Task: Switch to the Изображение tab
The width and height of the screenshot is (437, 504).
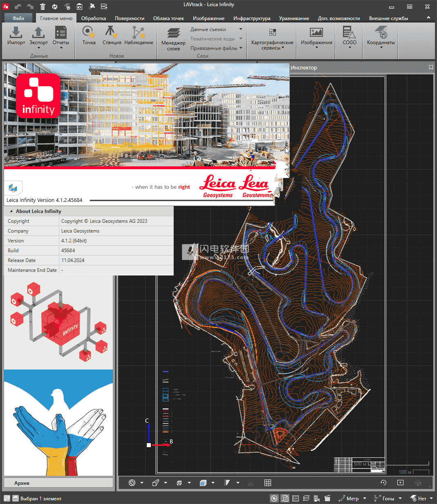Action: (208, 18)
